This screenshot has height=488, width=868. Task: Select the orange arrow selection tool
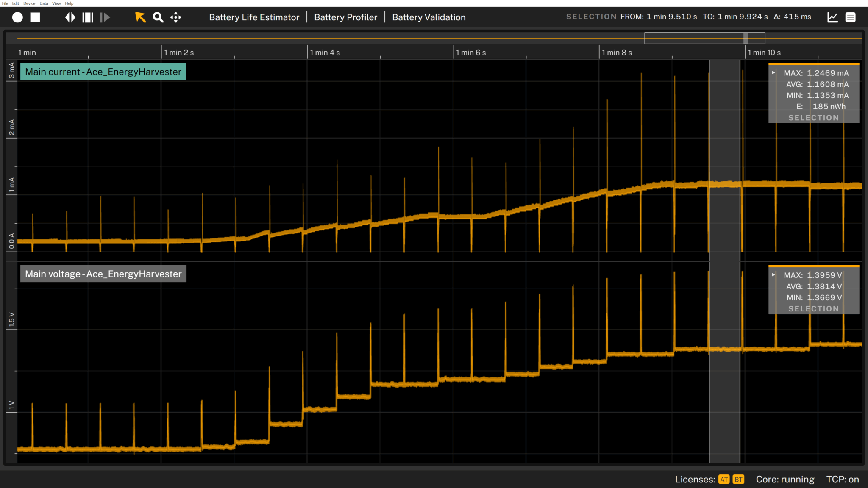140,17
